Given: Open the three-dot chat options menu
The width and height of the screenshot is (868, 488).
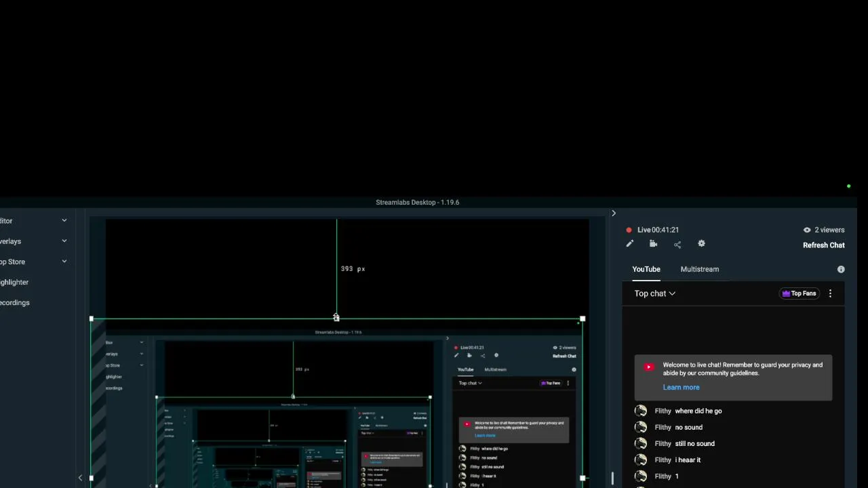Looking at the screenshot, I should 830,293.
